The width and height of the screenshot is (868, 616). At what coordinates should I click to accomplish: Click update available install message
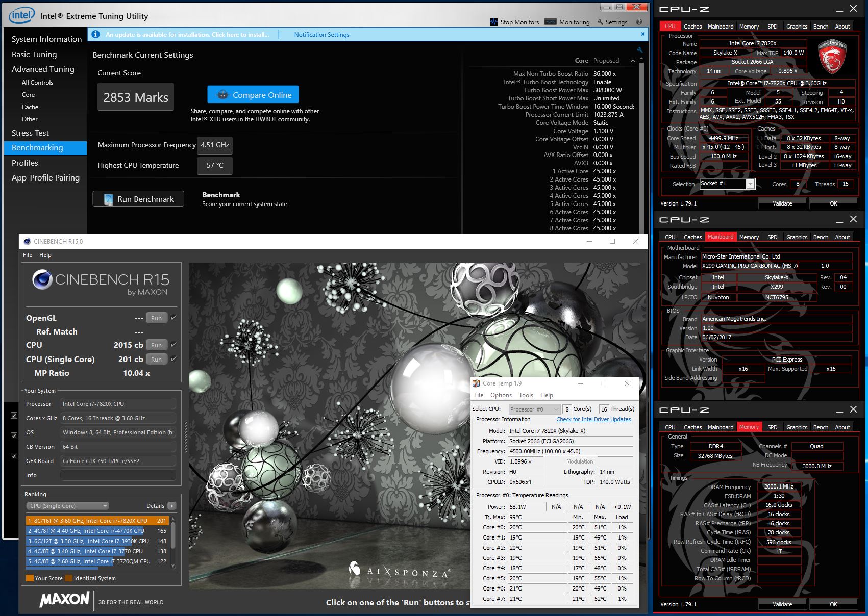[187, 34]
